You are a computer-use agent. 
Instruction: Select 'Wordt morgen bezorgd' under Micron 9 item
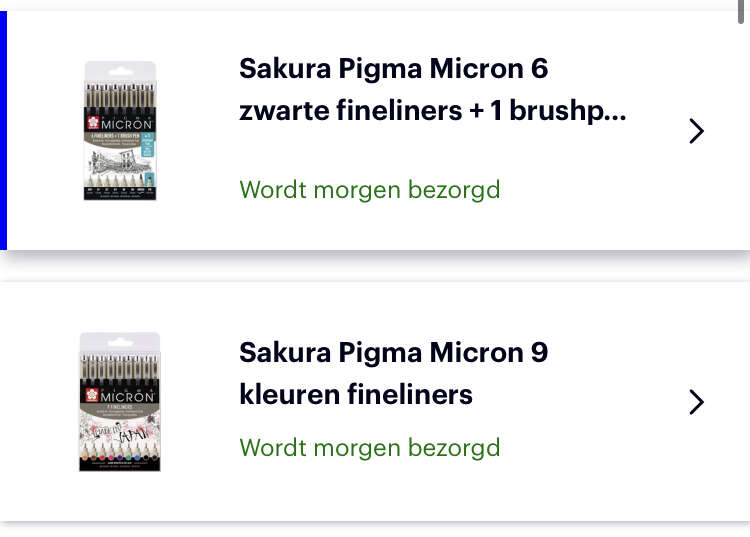pos(370,448)
